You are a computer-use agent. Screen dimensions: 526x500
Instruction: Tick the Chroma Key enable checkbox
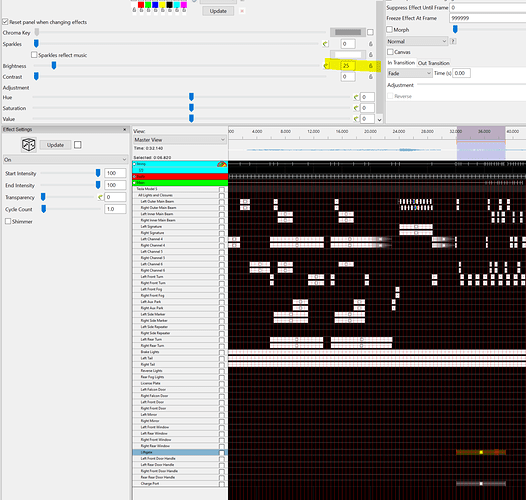pyautogui.click(x=370, y=32)
